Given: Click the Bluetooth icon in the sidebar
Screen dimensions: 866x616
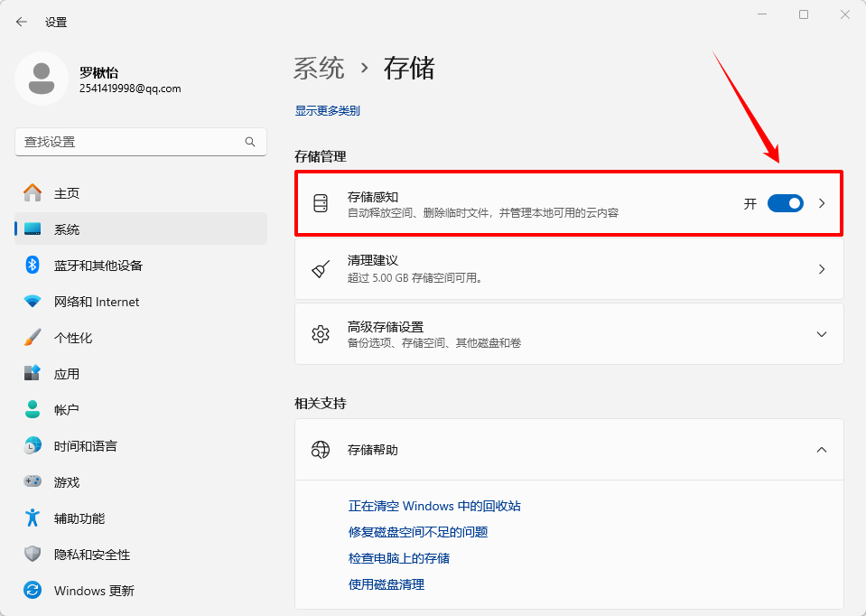Looking at the screenshot, I should pyautogui.click(x=33, y=266).
